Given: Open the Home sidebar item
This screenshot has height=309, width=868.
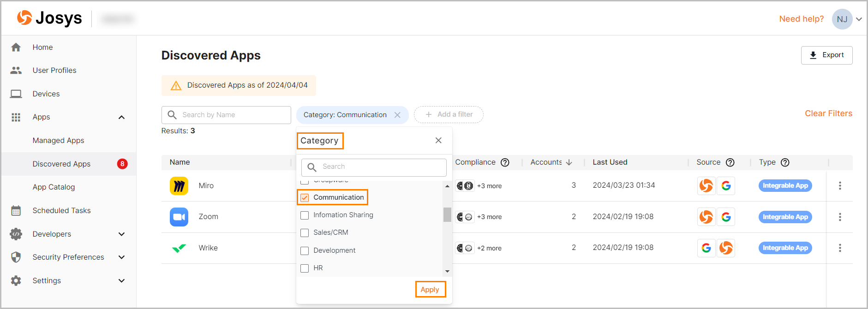Looking at the screenshot, I should tap(42, 47).
